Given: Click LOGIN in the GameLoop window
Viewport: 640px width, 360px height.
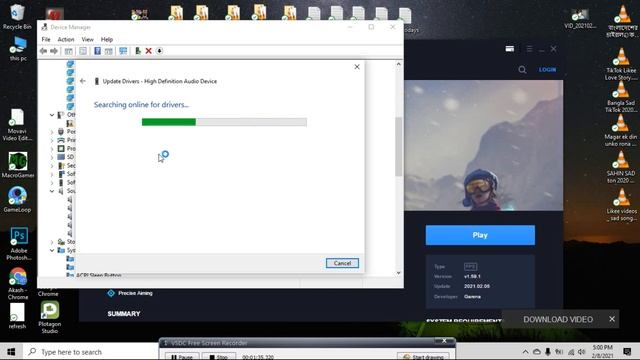Looking at the screenshot, I should (x=547, y=70).
